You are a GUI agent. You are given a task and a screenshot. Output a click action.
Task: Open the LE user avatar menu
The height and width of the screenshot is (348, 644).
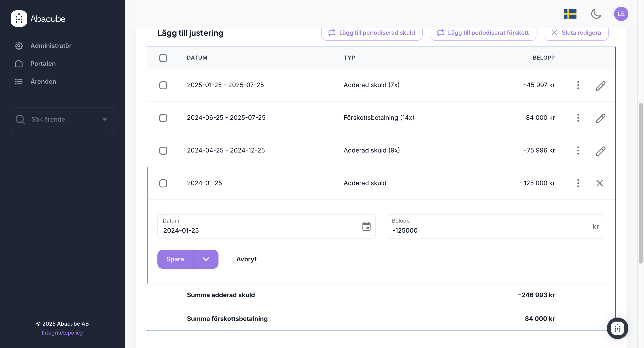[621, 14]
